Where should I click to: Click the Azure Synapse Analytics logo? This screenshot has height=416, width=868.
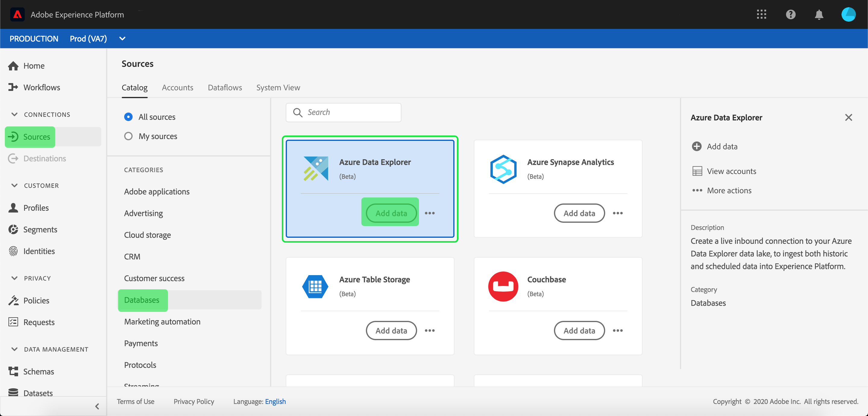point(503,169)
